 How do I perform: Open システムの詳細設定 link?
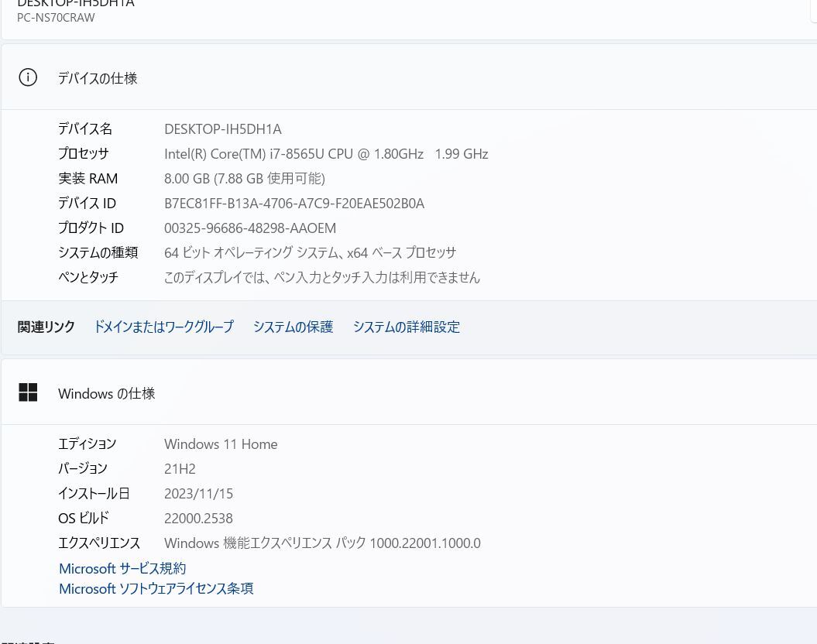click(x=407, y=327)
